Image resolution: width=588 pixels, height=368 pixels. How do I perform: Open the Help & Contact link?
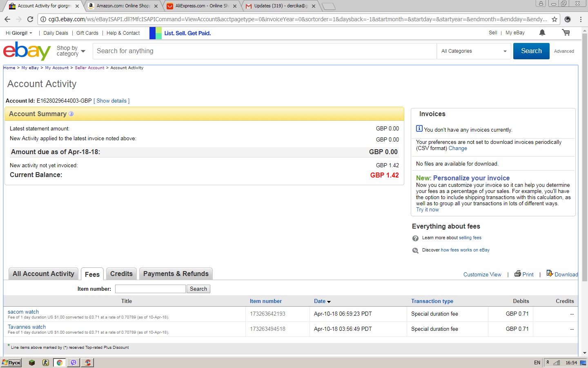pos(123,33)
